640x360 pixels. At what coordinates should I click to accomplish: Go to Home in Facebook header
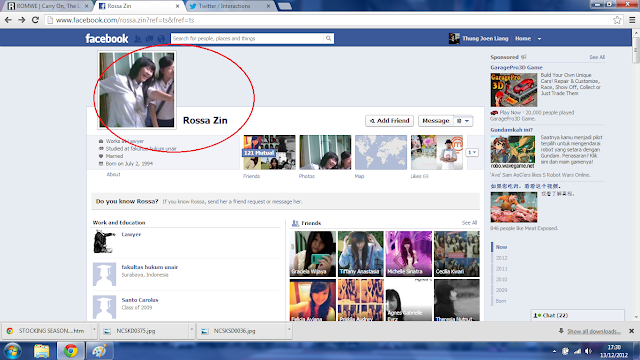523,38
